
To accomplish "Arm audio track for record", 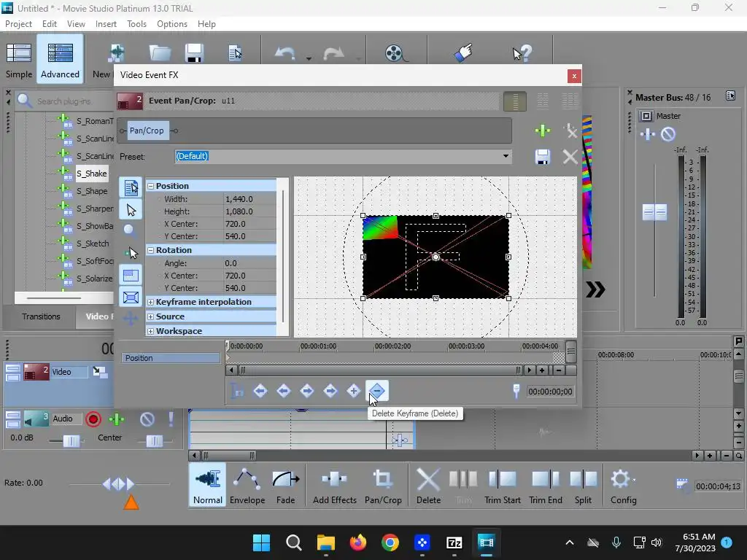I will point(93,419).
